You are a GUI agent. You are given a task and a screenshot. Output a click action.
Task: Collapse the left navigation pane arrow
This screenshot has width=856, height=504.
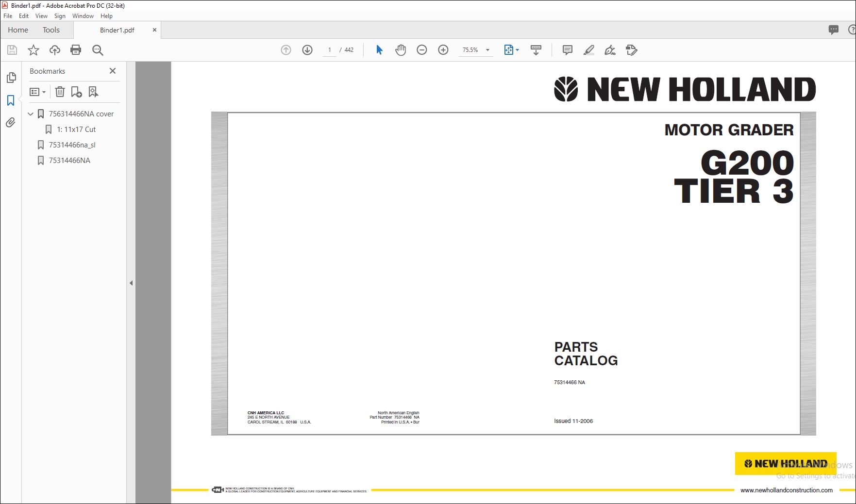click(131, 283)
